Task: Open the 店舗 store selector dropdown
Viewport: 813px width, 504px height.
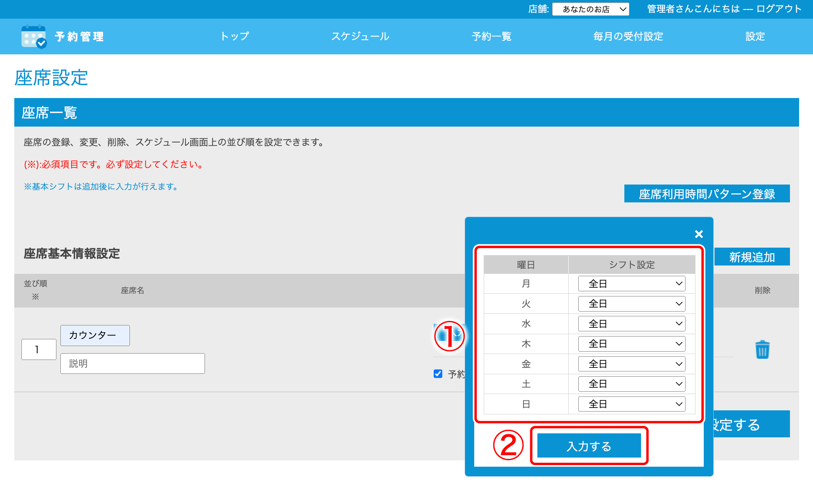Action: [x=590, y=9]
